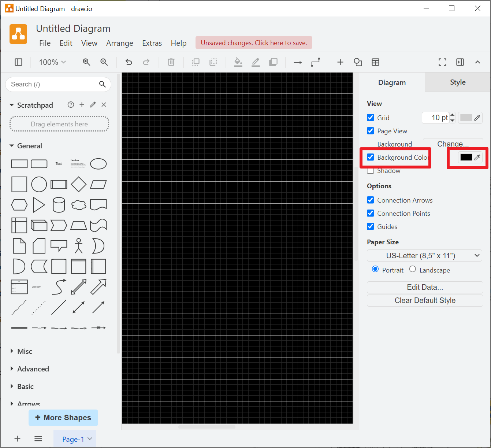Click the delete trash icon
Image resolution: width=491 pixels, height=448 pixels.
pyautogui.click(x=171, y=62)
